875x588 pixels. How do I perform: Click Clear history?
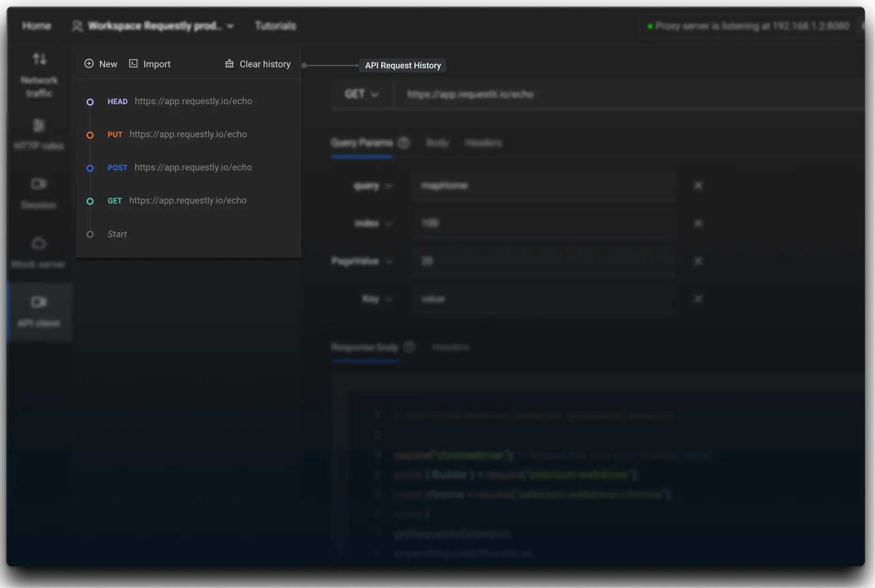[x=258, y=64]
